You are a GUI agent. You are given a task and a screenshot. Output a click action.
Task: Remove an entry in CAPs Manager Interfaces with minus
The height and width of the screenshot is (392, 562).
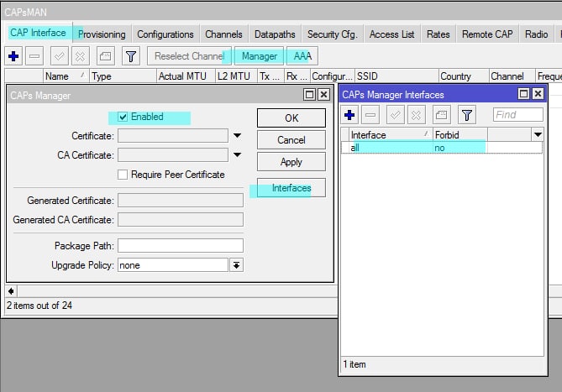pyautogui.click(x=370, y=115)
